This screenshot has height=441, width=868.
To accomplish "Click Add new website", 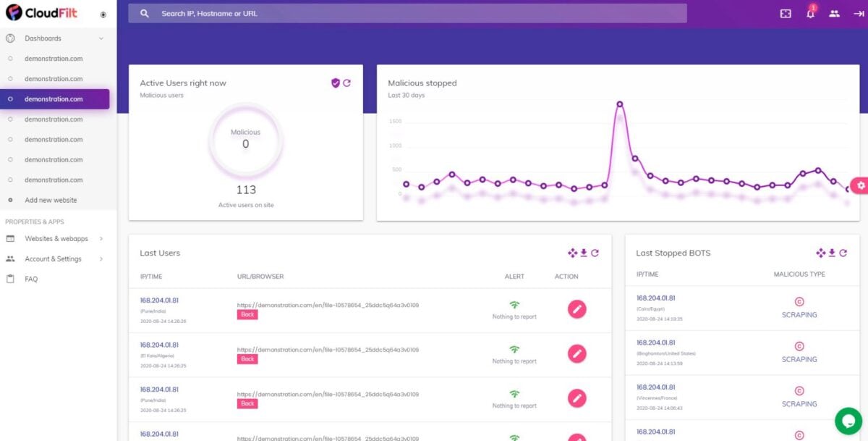I will tap(51, 200).
